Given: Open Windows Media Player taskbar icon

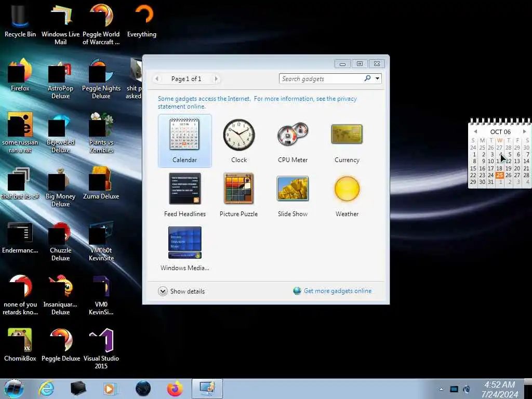Looking at the screenshot, I should (110, 389).
